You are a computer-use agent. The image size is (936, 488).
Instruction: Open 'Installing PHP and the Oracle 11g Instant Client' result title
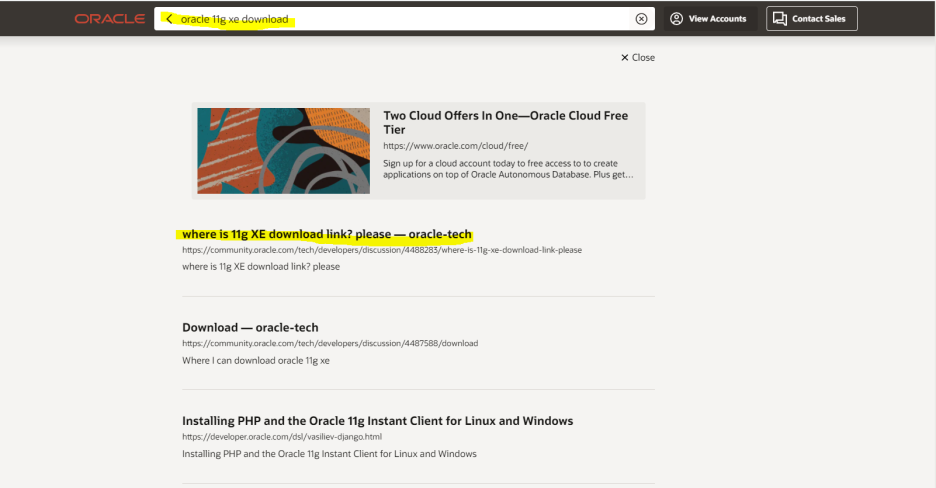[378, 421]
